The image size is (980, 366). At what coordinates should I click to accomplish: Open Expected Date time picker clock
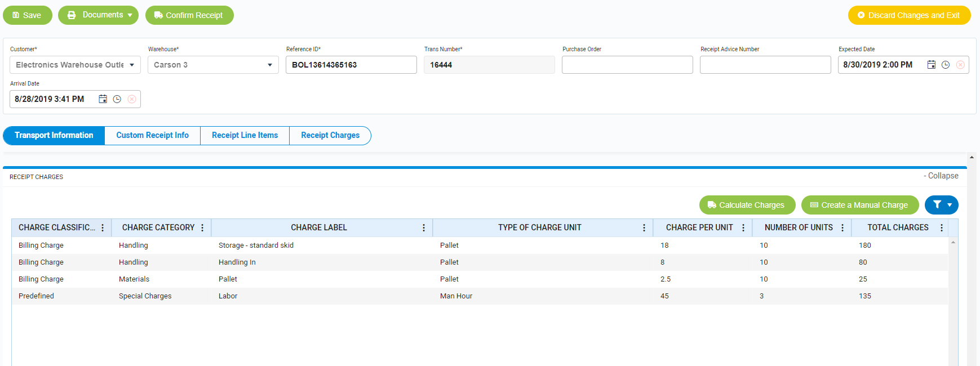click(946, 65)
